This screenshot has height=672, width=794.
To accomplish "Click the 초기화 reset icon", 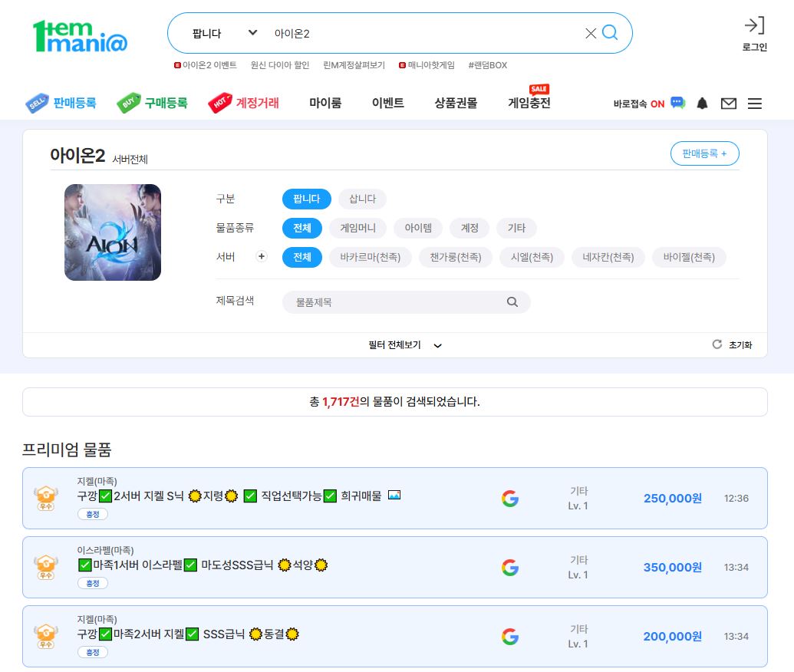I will coord(717,344).
